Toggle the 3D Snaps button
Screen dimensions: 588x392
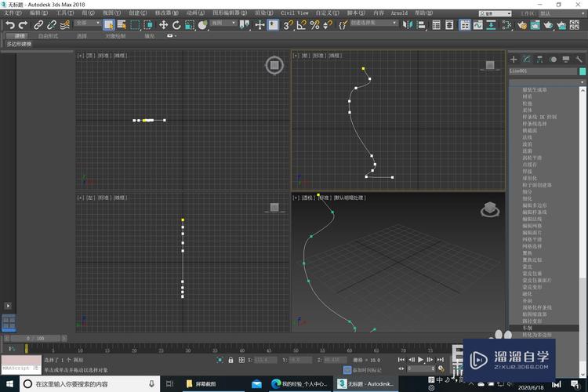coord(288,25)
